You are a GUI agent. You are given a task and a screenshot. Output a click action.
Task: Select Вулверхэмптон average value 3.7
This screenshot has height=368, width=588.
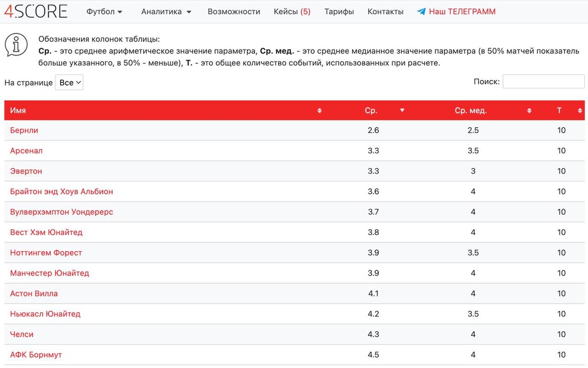373,212
